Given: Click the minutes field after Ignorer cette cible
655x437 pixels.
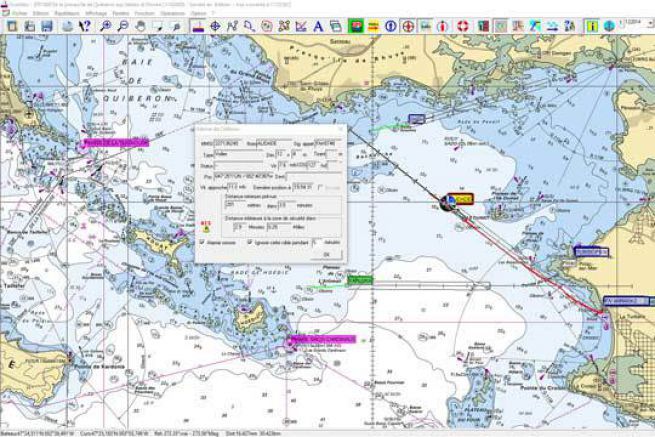Looking at the screenshot, I should click(x=317, y=242).
